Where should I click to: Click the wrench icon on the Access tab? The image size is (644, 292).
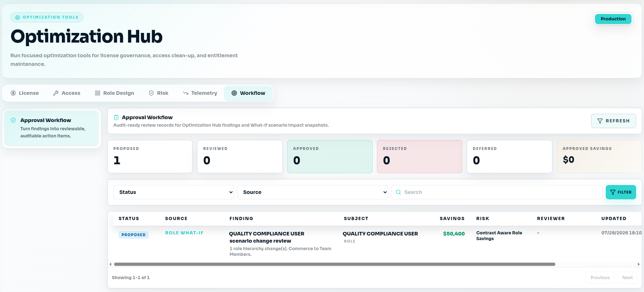tap(56, 93)
